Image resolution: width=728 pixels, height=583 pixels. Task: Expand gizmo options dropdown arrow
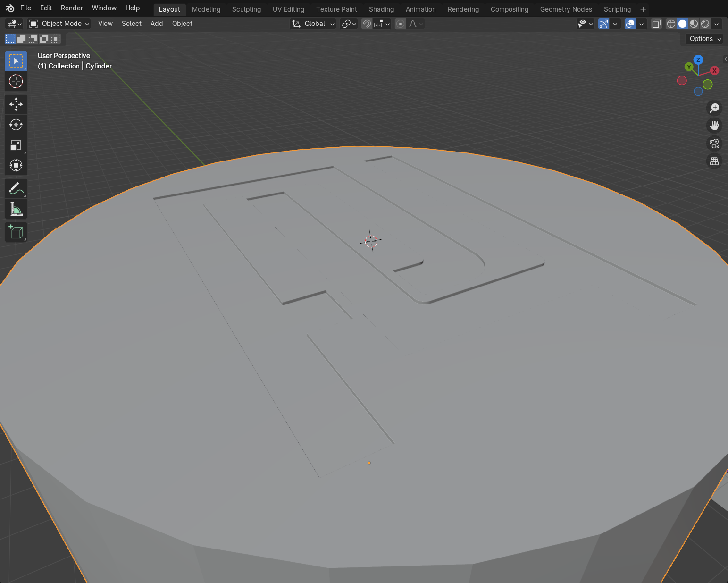click(x=615, y=24)
